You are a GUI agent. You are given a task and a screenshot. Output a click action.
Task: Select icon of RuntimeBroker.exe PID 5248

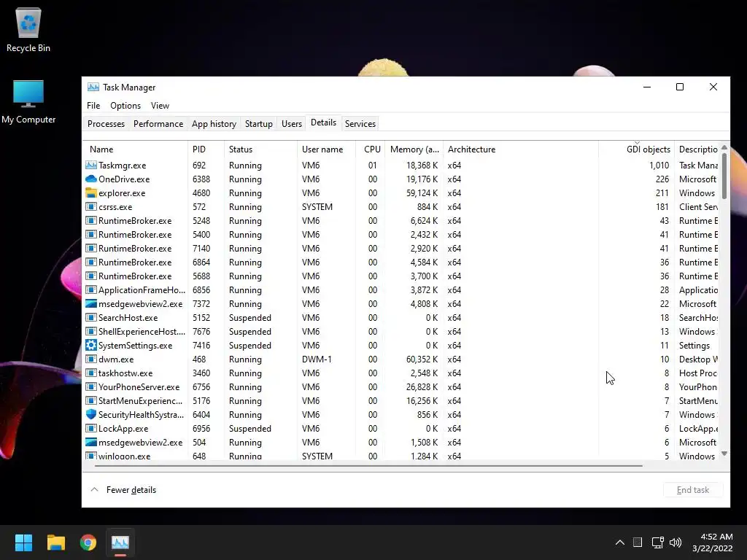tap(91, 220)
